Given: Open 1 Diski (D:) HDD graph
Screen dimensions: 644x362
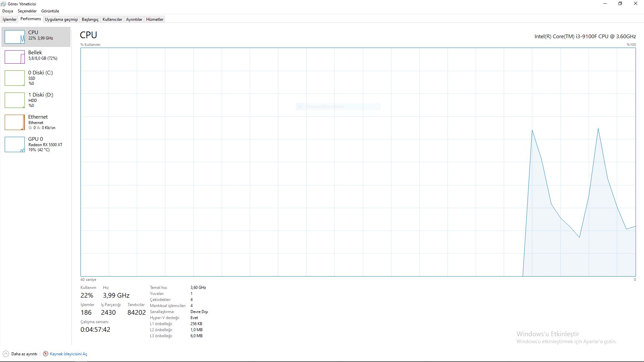Looking at the screenshot, I should click(x=14, y=100).
